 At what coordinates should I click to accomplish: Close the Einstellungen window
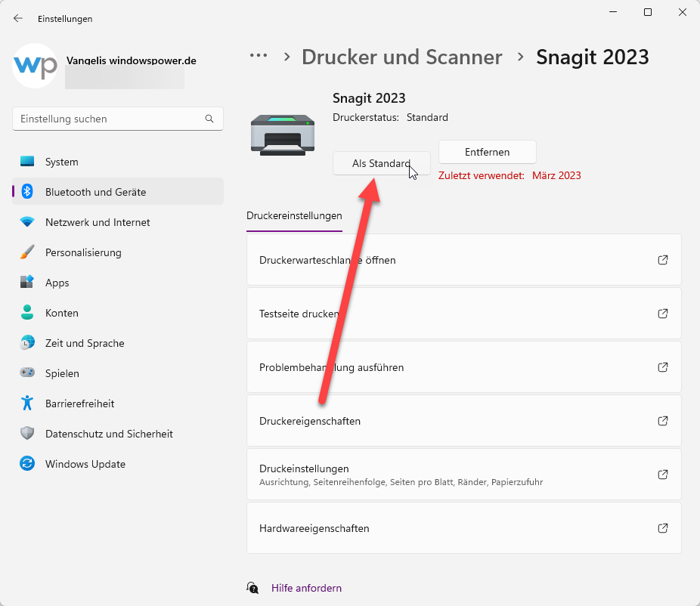click(683, 12)
